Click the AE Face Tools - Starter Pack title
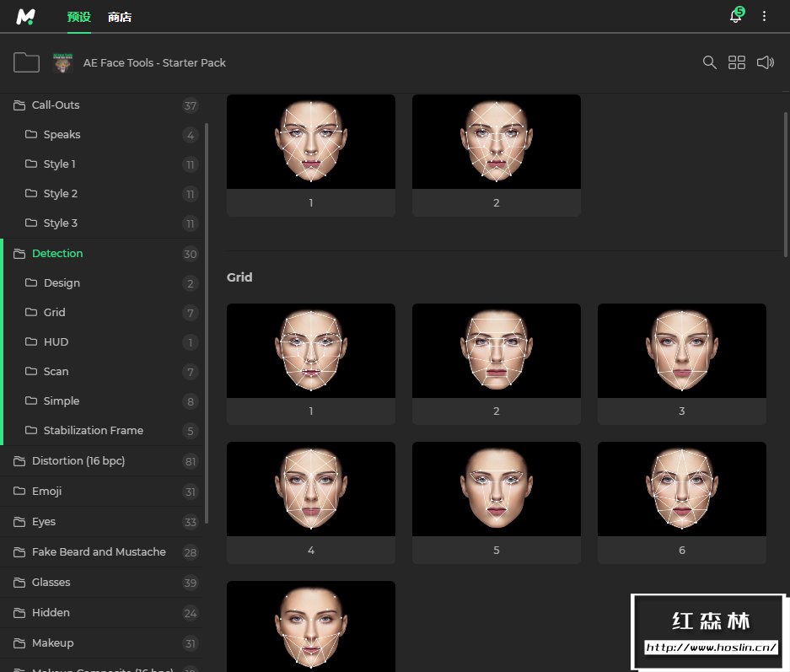This screenshot has width=790, height=672. (154, 62)
